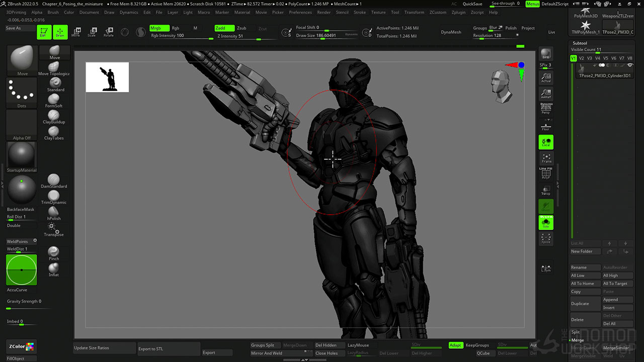Activate the Scale transform icon
The height and width of the screenshot is (362, 644).
click(92, 32)
